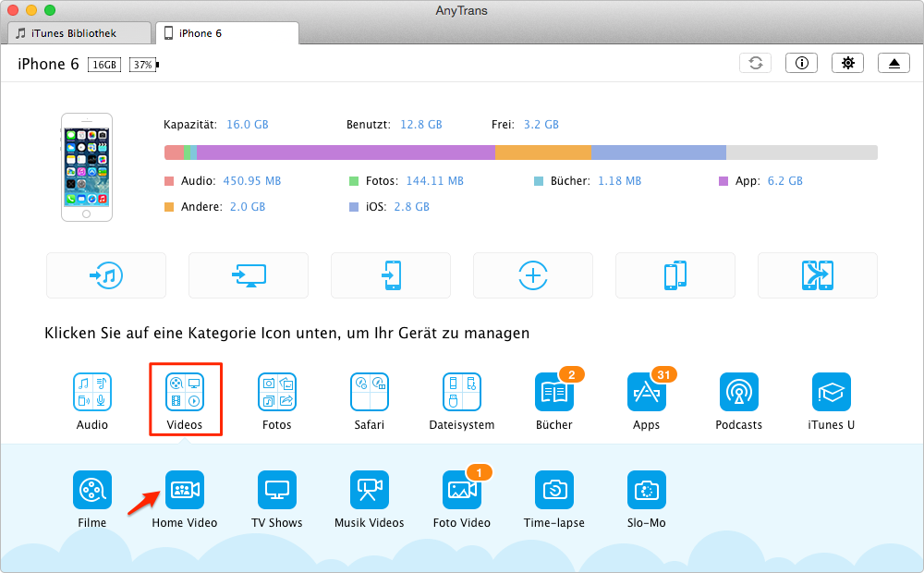Viewport: 924px width, 573px height.
Task: Click the clone device shortcut
Action: pos(675,275)
